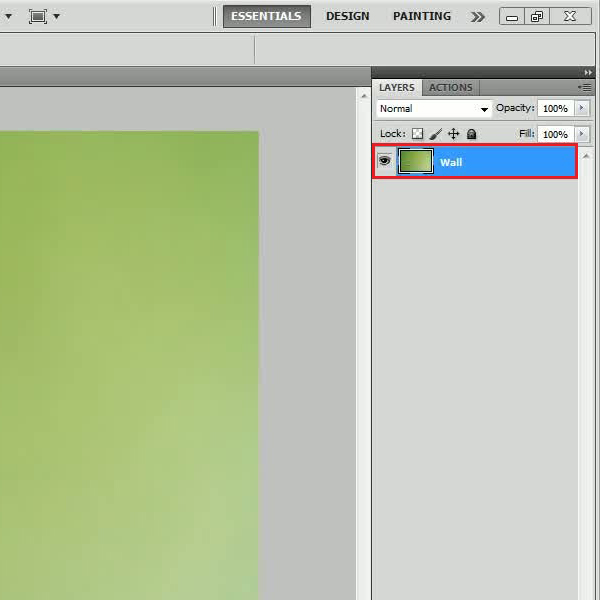Image resolution: width=600 pixels, height=600 pixels.
Task: Toggle lock image pixels brush icon
Action: (x=435, y=134)
